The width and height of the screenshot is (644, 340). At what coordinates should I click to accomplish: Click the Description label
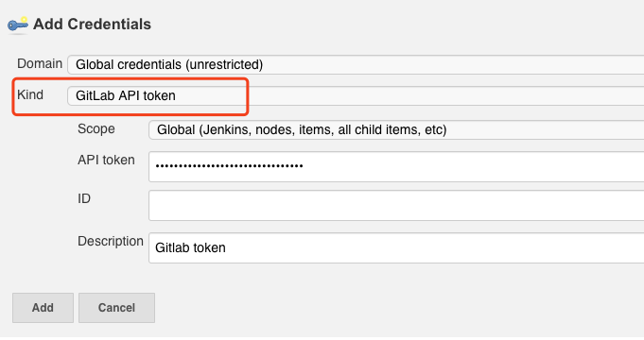point(111,241)
